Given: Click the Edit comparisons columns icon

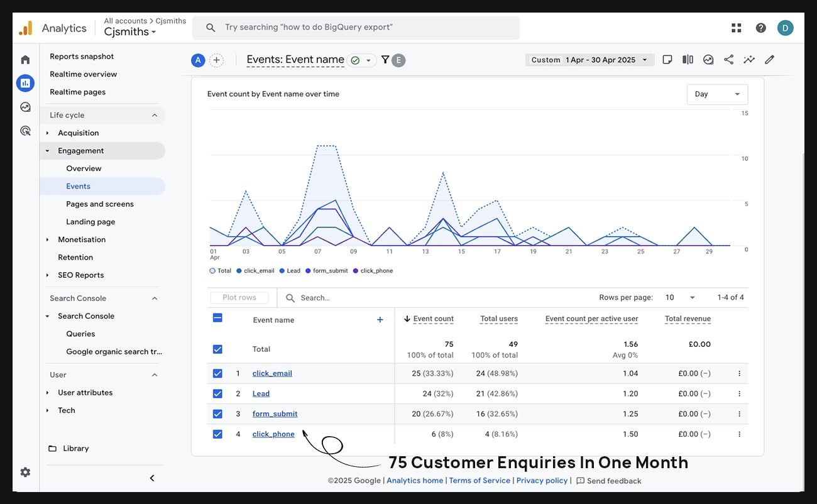Looking at the screenshot, I should [688, 60].
